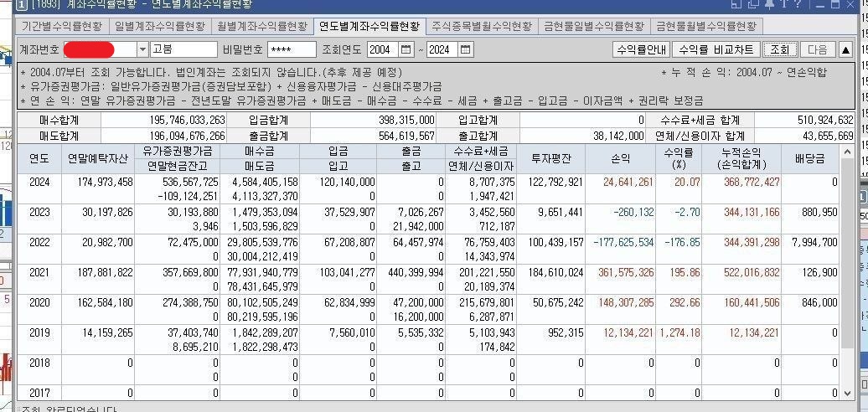
Task: Pin the window with the pushpin icon
Action: (771, 4)
